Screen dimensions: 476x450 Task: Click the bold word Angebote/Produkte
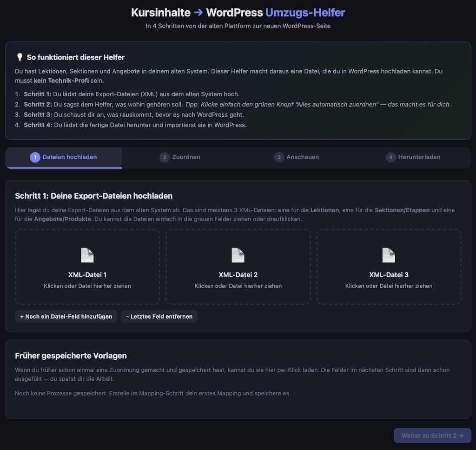click(63, 219)
